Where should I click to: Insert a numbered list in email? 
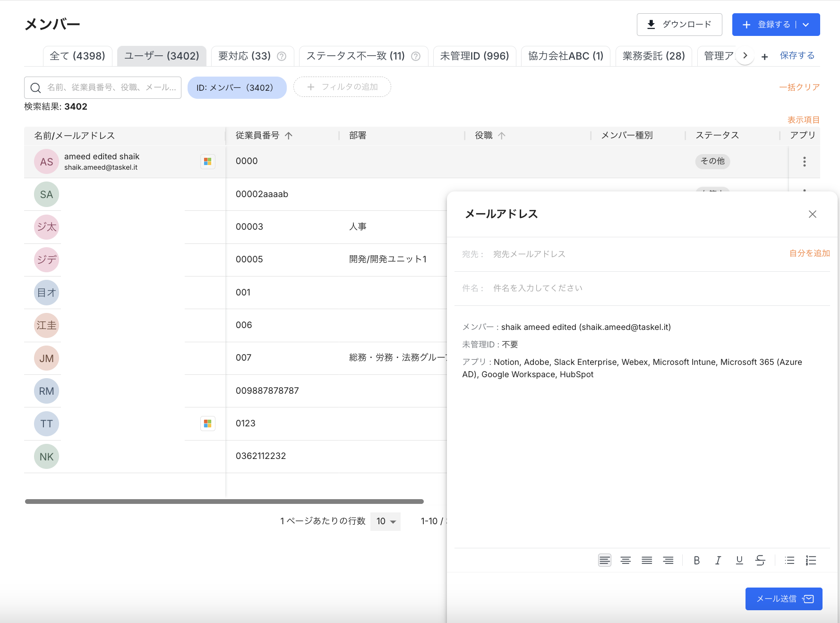811,561
